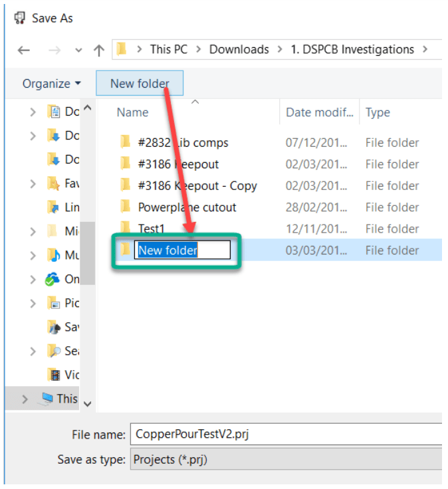Click the folder icon of #2832 Lib comps
Screen dimensions: 448x489
coord(126,142)
